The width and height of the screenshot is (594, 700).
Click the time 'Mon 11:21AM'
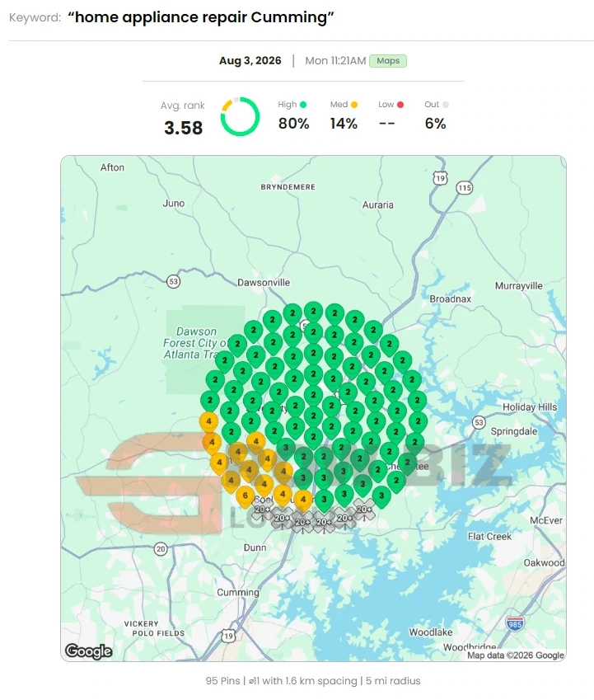[335, 61]
